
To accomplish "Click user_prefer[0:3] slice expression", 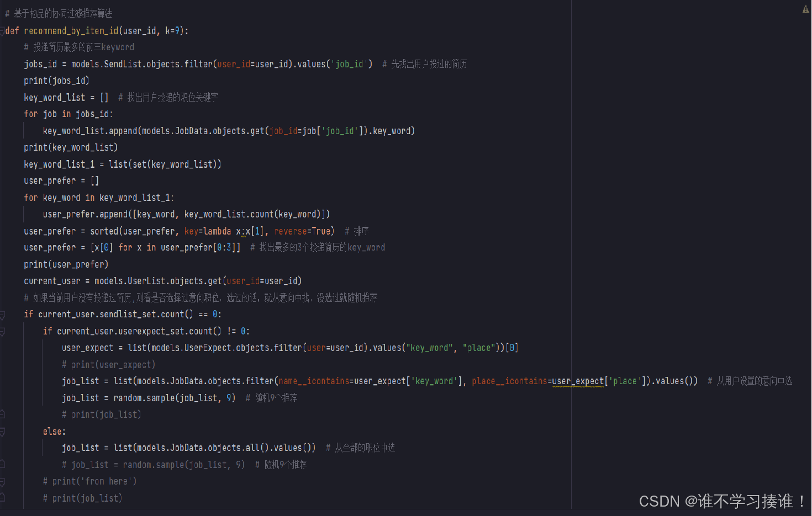I will [198, 248].
